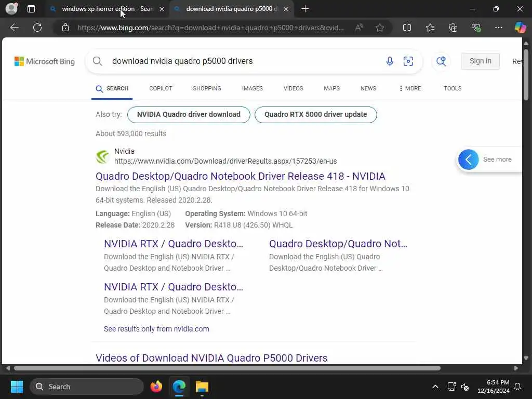Image resolution: width=532 pixels, height=399 pixels.
Task: Switch to the NEWS tab
Action: coord(368,88)
